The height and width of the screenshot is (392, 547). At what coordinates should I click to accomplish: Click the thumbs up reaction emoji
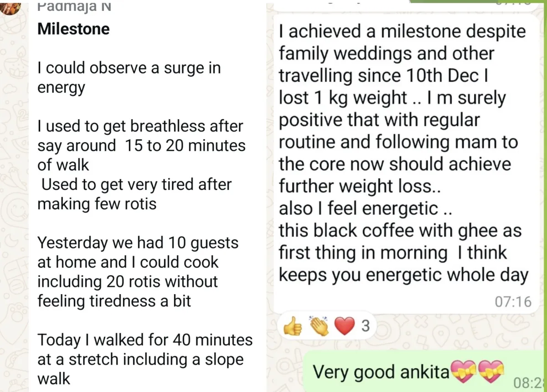coord(292,326)
